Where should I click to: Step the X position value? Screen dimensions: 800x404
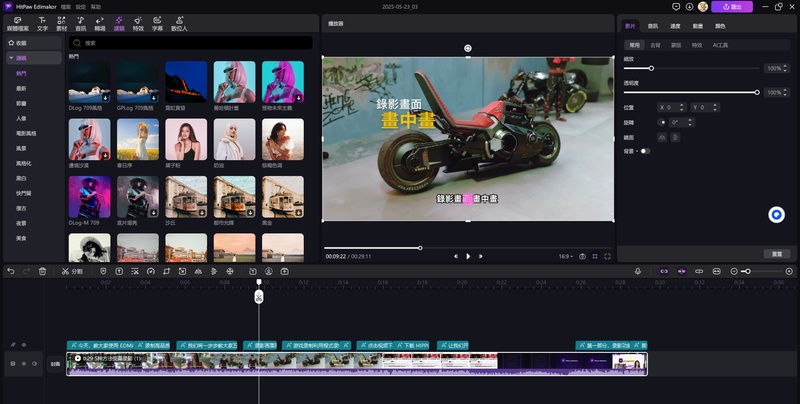681,107
